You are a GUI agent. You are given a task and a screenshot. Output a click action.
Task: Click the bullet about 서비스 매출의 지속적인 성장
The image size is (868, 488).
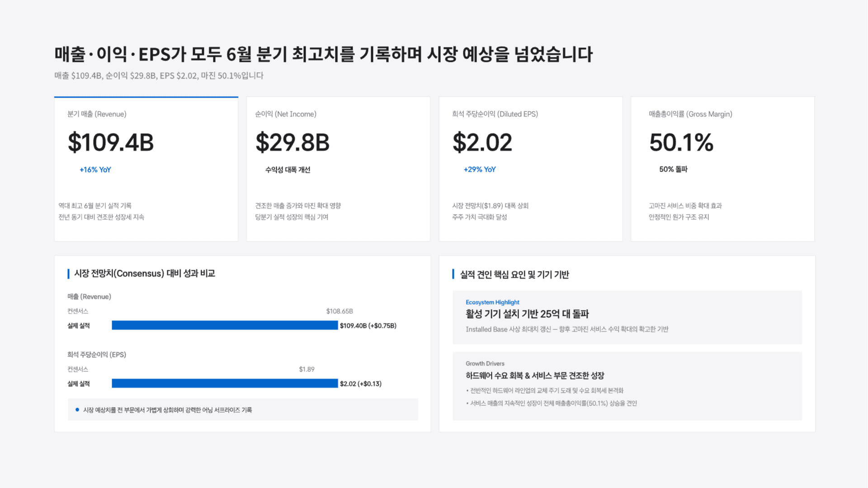(552, 404)
